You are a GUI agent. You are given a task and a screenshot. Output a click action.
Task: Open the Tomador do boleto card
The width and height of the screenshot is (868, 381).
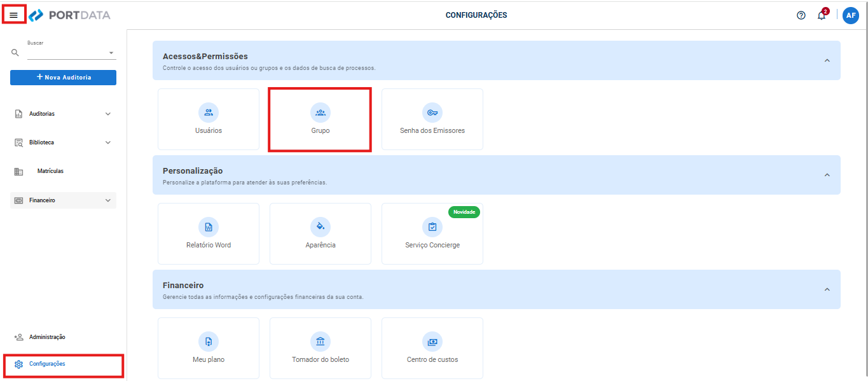320,348
